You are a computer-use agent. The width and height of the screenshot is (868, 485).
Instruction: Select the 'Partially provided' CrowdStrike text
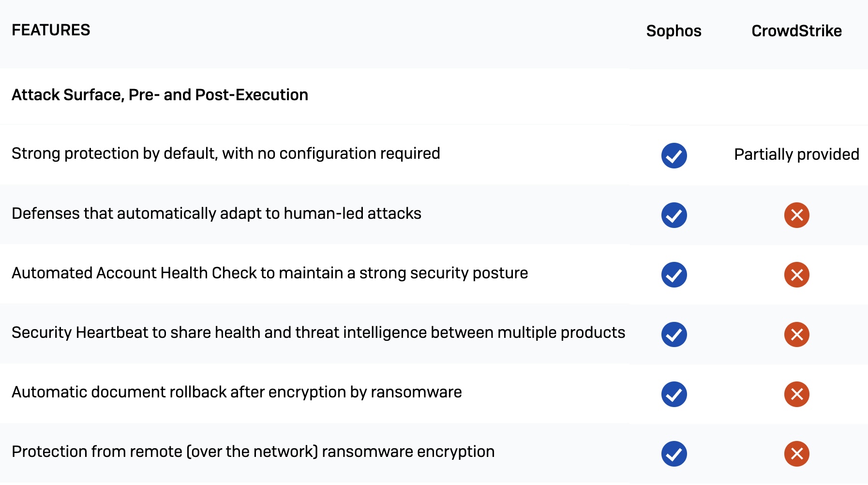coord(796,154)
